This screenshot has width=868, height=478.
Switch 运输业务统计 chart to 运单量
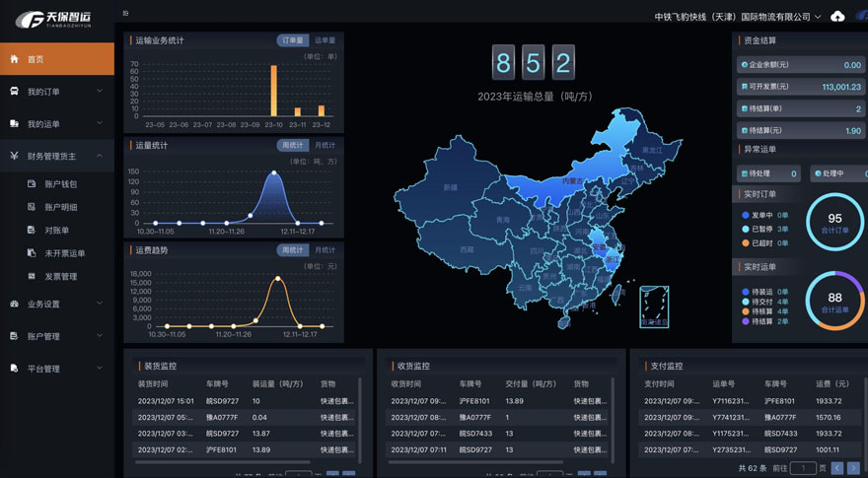click(325, 40)
